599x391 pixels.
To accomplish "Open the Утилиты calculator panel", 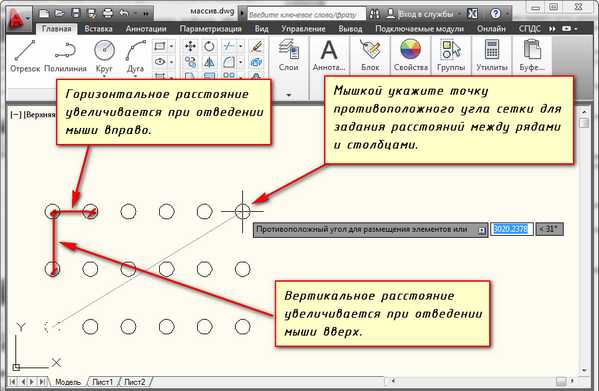I will click(x=492, y=55).
